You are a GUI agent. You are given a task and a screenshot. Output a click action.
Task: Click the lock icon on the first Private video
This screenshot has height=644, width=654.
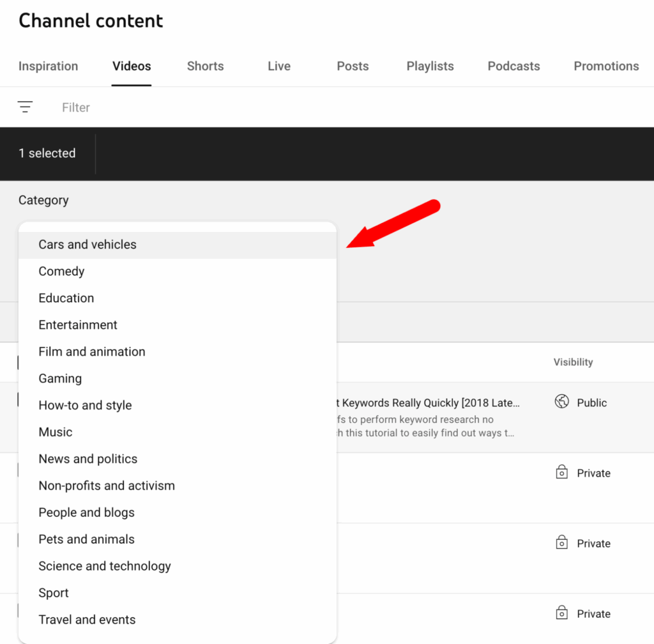pos(562,472)
